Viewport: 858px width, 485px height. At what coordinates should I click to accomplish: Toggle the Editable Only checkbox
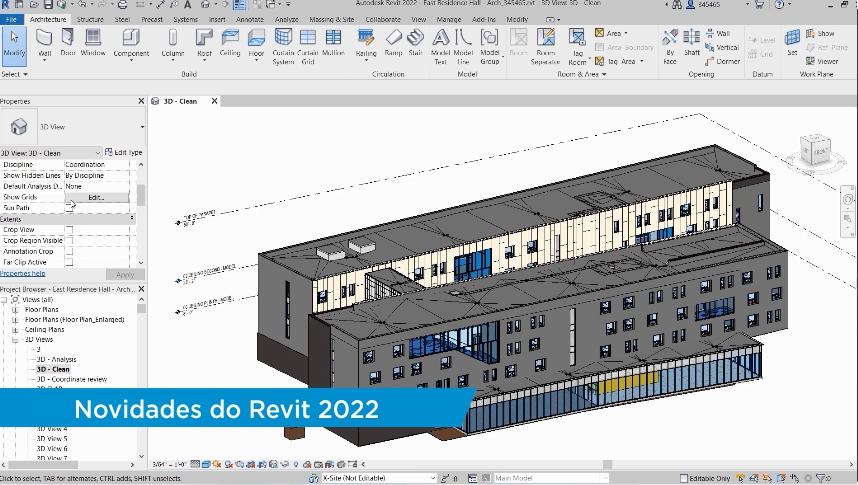tap(683, 478)
